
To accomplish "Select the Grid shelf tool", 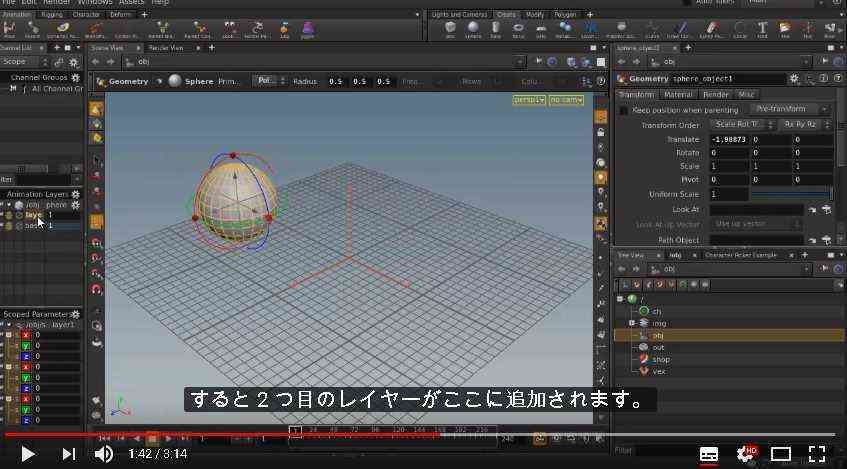I will coord(541,29).
